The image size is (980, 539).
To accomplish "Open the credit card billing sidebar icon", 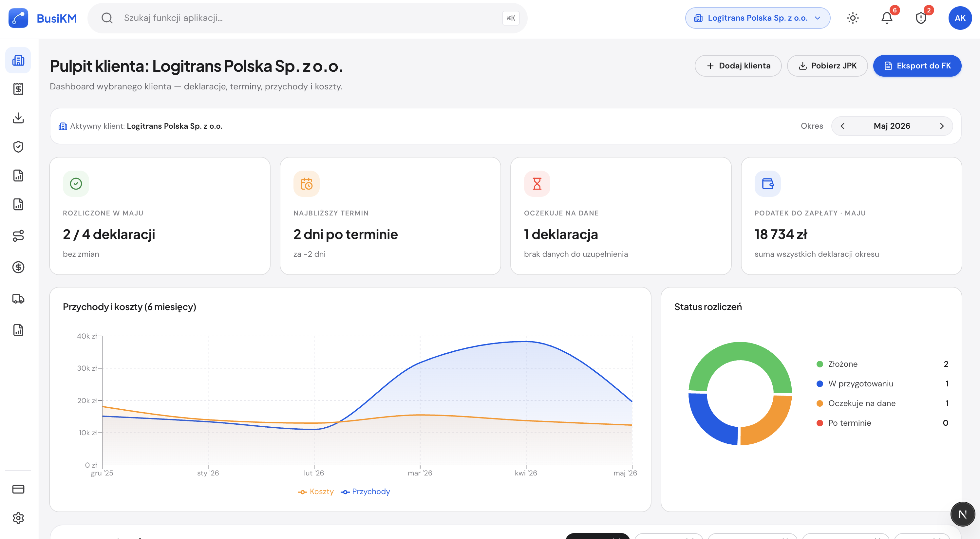I will (18, 489).
